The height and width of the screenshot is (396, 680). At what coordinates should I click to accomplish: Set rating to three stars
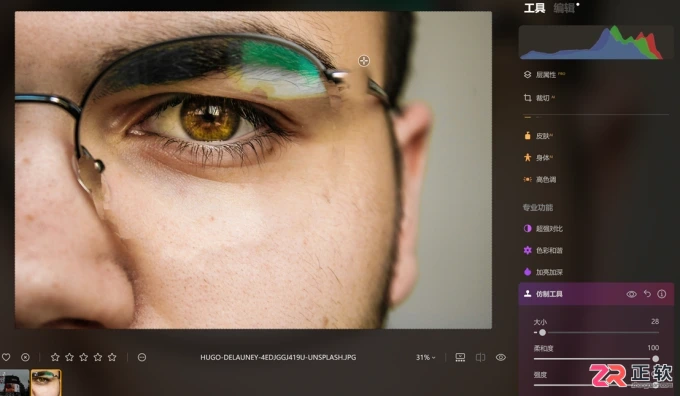click(84, 357)
